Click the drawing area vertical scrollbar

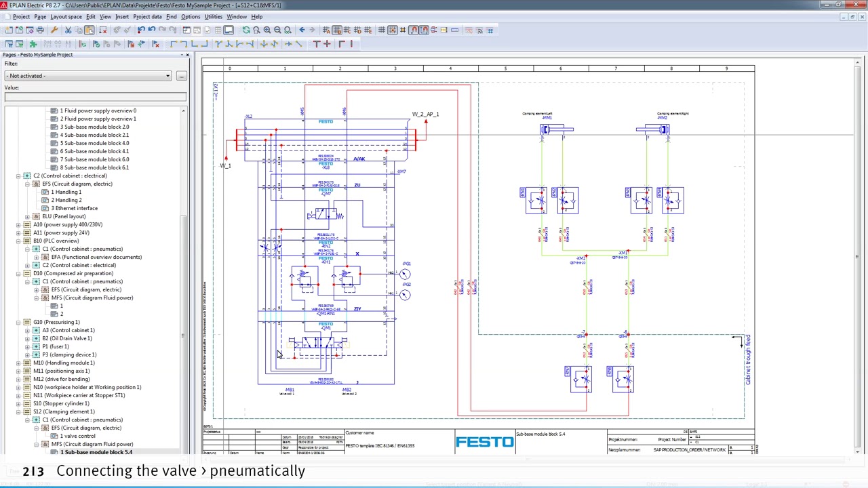click(857, 256)
